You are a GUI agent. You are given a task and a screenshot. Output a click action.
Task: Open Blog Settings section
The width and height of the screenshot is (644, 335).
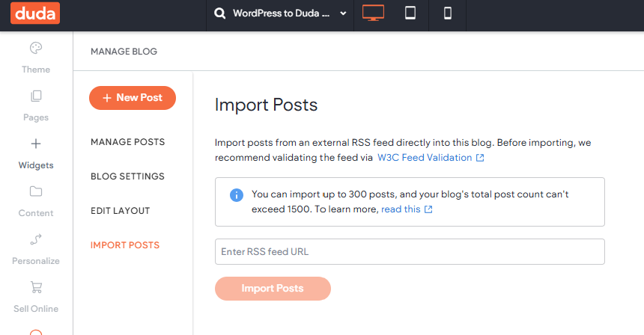pos(127,176)
